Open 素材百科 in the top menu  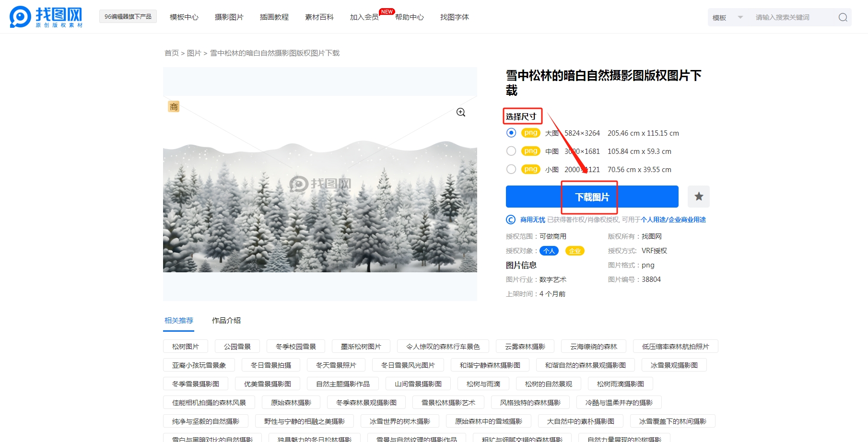[319, 17]
